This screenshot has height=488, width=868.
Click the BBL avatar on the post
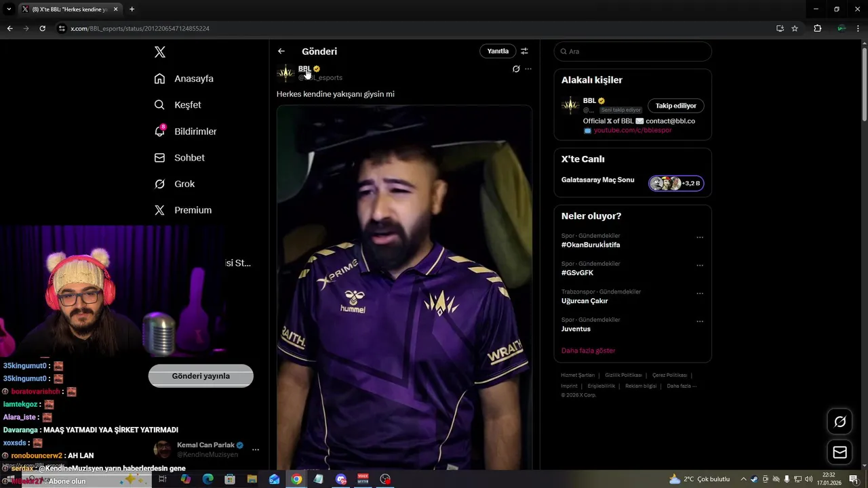(x=285, y=73)
